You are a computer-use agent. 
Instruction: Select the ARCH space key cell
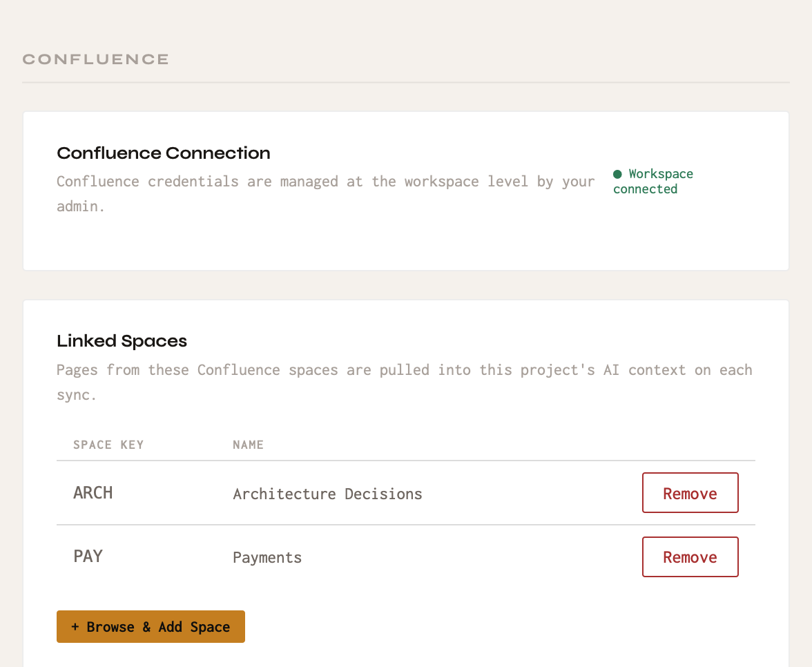tap(93, 492)
